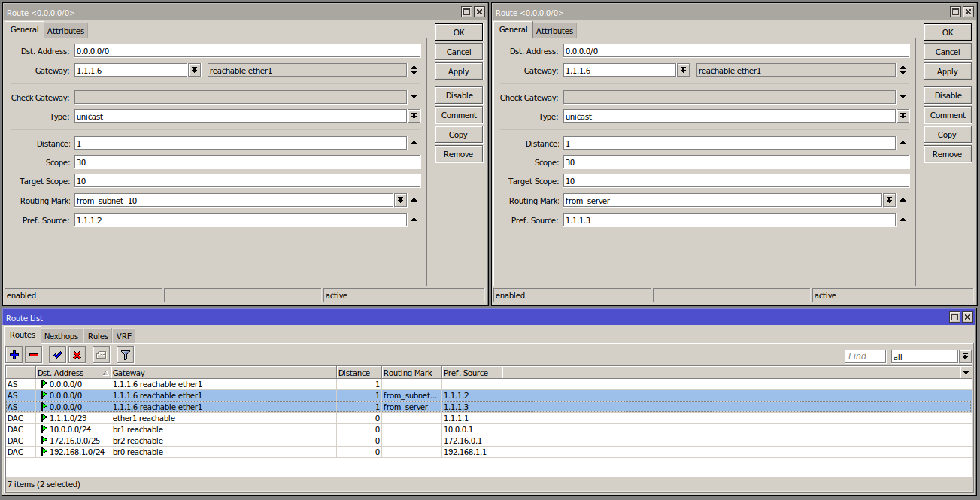This screenshot has height=500, width=980.
Task: Collapse Distance field in left Route window
Action: [x=414, y=143]
